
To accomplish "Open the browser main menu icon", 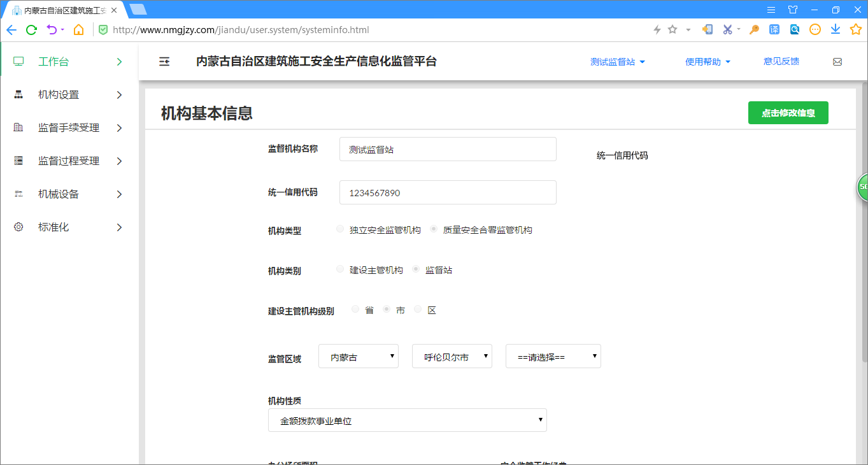I will coord(771,10).
